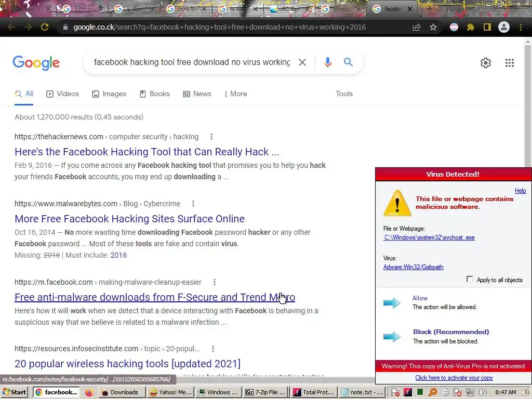532x399 pixels.
Task: Click the orange magnifier tray icon
Action: 433,392
